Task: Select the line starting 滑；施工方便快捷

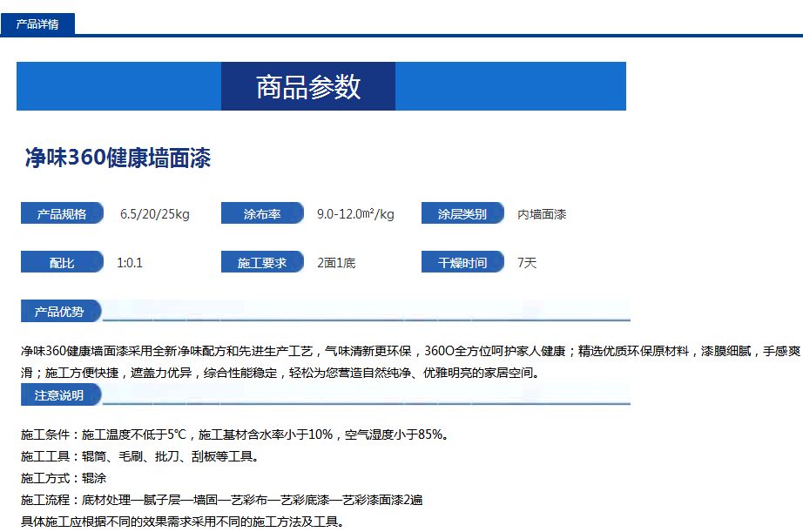Action: click(280, 373)
